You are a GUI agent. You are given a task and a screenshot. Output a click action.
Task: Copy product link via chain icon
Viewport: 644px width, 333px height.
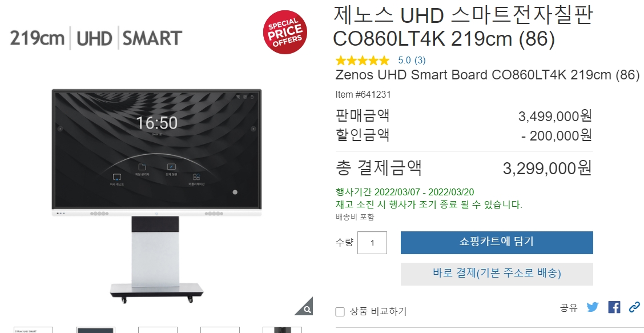point(635,307)
